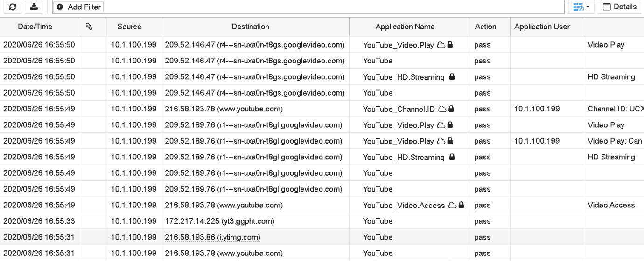Image resolution: width=644 pixels, height=261 pixels.
Task: Click the download log icon
Action: tap(34, 7)
